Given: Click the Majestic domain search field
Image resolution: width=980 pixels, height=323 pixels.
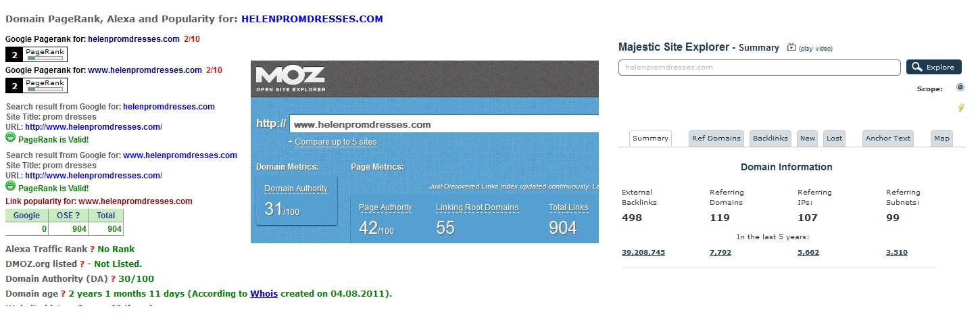Looking at the screenshot, I should pos(760,67).
